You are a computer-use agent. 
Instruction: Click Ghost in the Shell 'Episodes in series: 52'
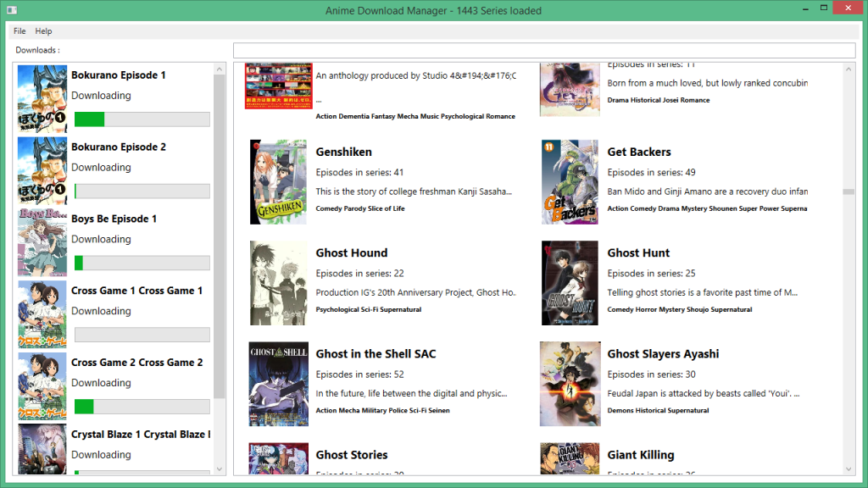(359, 374)
